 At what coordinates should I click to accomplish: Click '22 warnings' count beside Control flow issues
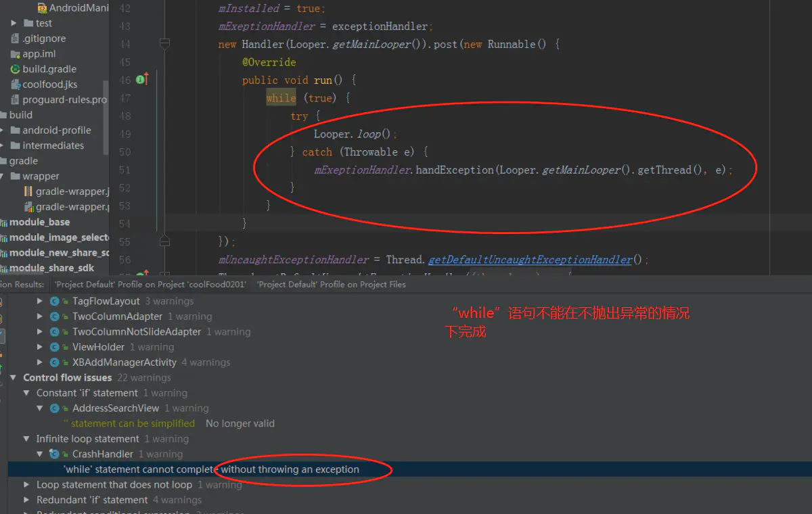pyautogui.click(x=144, y=377)
